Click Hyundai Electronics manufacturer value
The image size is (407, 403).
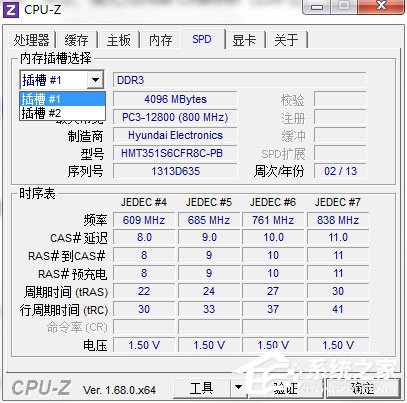coord(175,135)
